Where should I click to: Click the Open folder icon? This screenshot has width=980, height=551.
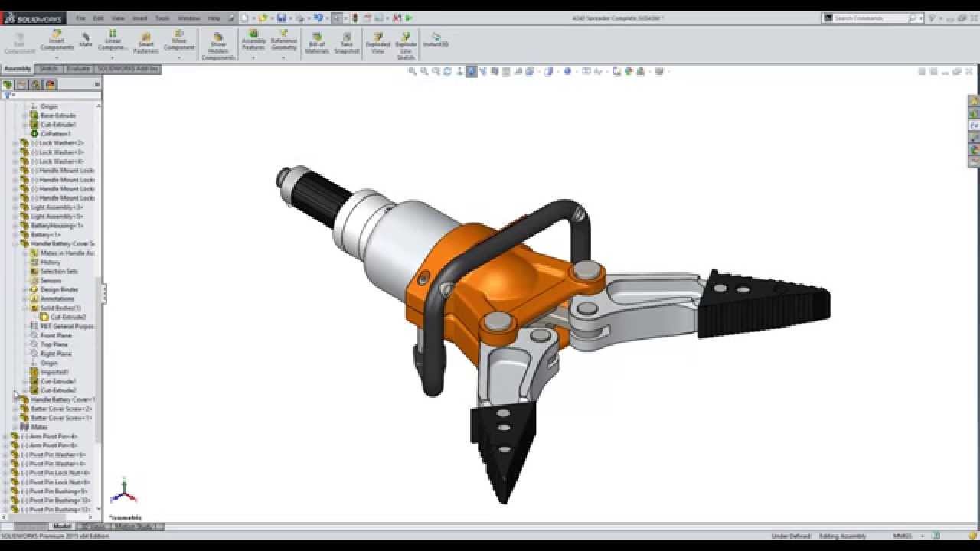click(263, 18)
